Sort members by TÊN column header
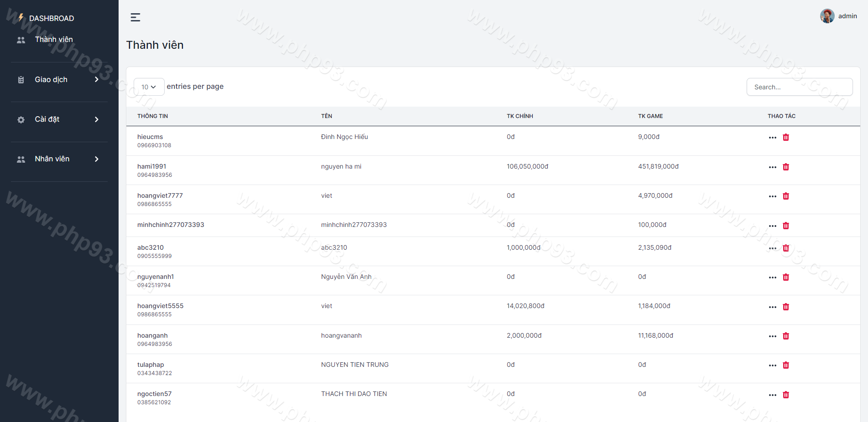The width and height of the screenshot is (868, 422). pos(326,116)
